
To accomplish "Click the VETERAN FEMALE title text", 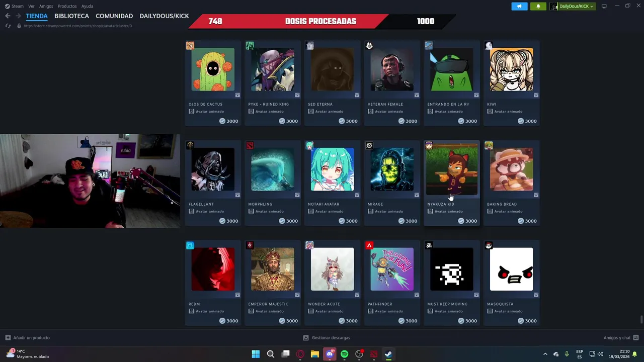I will pos(385,104).
